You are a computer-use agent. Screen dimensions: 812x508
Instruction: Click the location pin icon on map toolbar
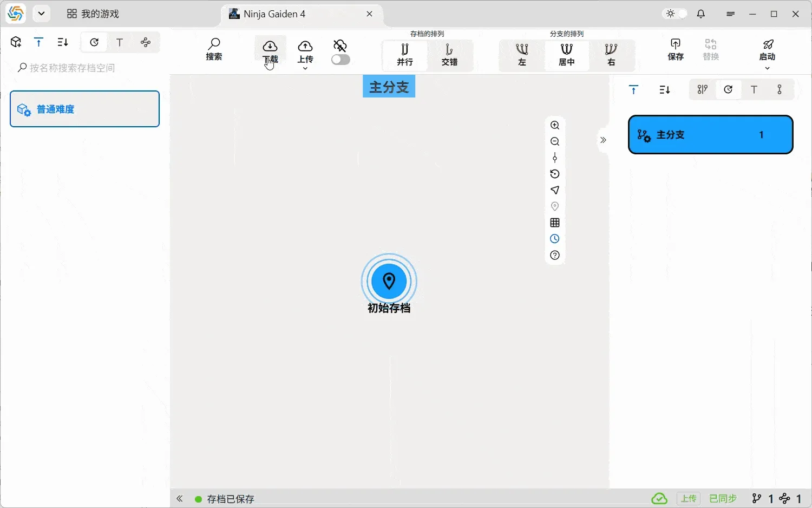[554, 206]
